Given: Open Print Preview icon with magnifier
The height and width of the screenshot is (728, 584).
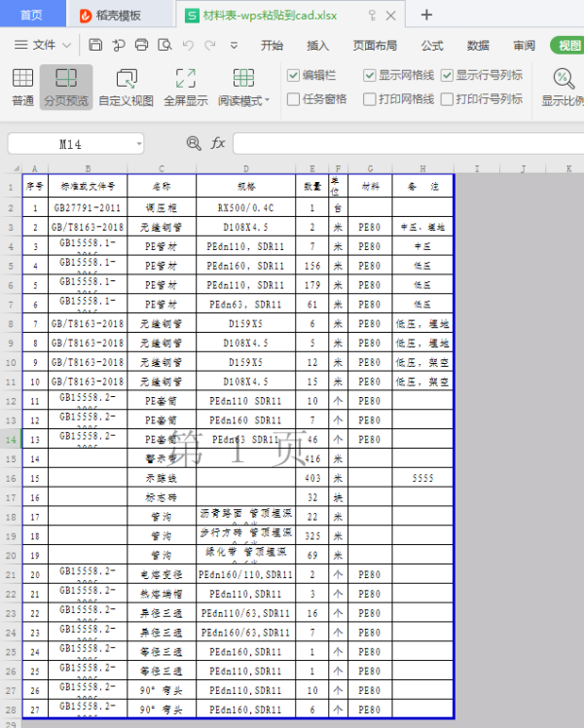Looking at the screenshot, I should pos(164,45).
